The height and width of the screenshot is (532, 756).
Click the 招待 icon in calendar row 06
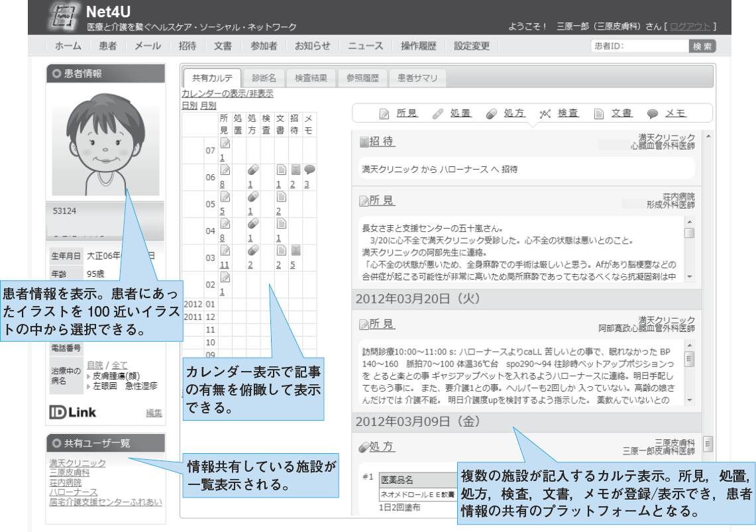(x=296, y=170)
